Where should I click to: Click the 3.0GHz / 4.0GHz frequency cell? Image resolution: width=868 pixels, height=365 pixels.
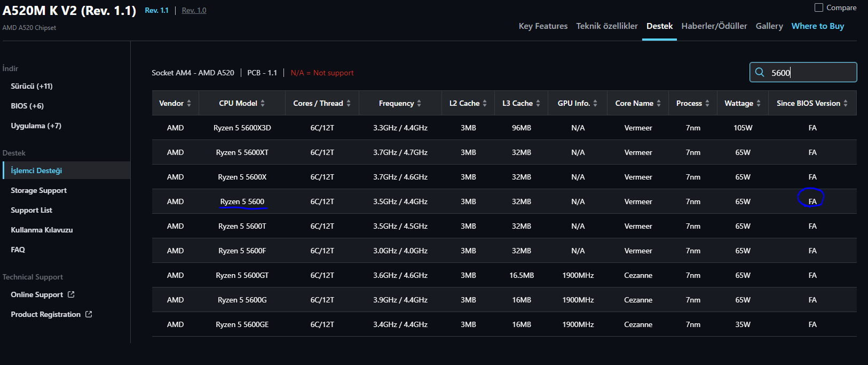400,251
